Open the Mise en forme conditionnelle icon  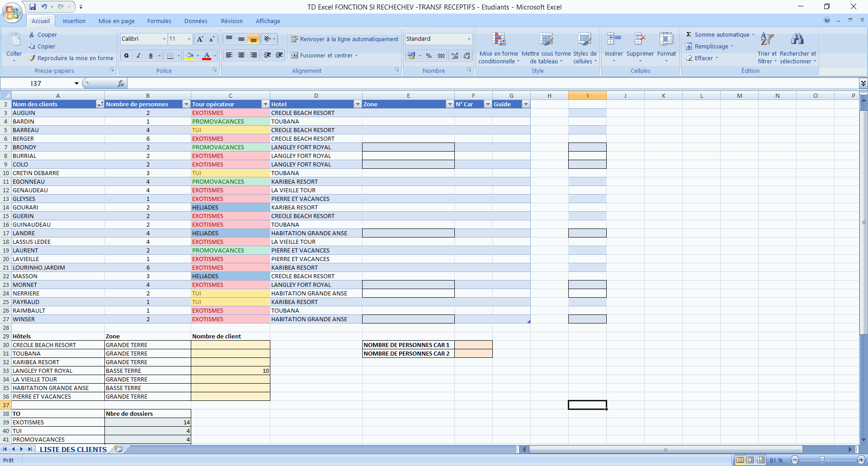click(498, 40)
